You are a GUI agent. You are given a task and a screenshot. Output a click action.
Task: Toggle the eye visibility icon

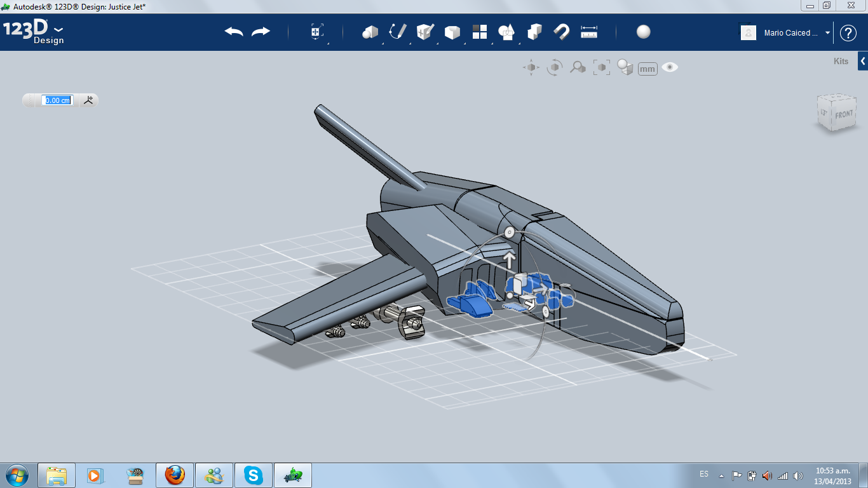coord(670,67)
